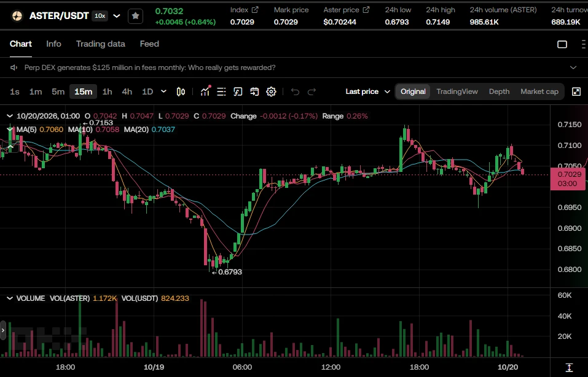
Task: Show the Market cap chart view
Action: pyautogui.click(x=539, y=91)
